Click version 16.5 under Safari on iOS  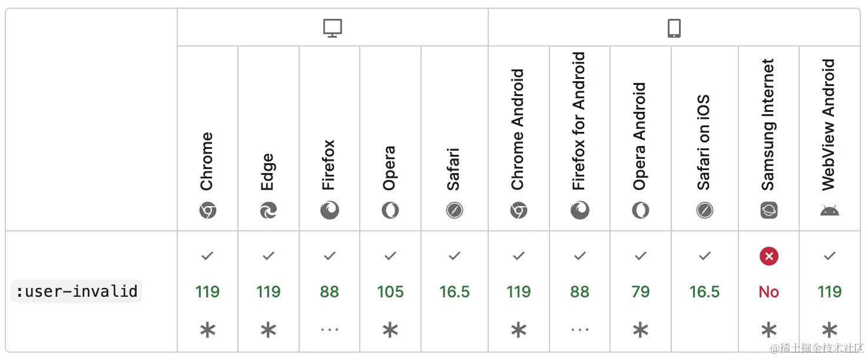click(x=705, y=291)
